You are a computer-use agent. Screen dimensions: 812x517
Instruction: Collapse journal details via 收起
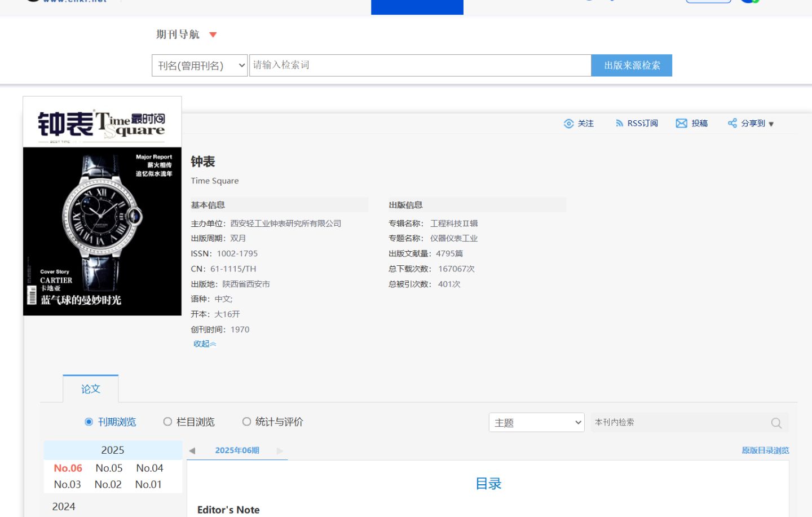(x=204, y=344)
